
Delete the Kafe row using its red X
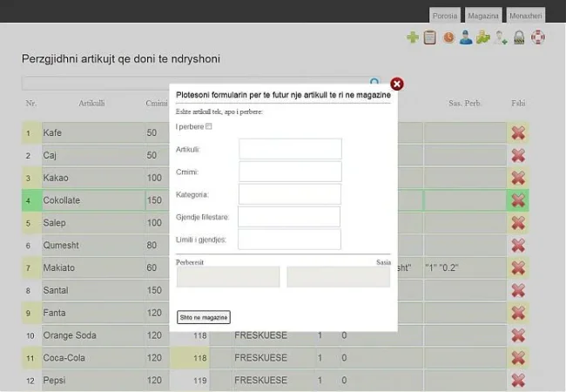[x=518, y=132]
